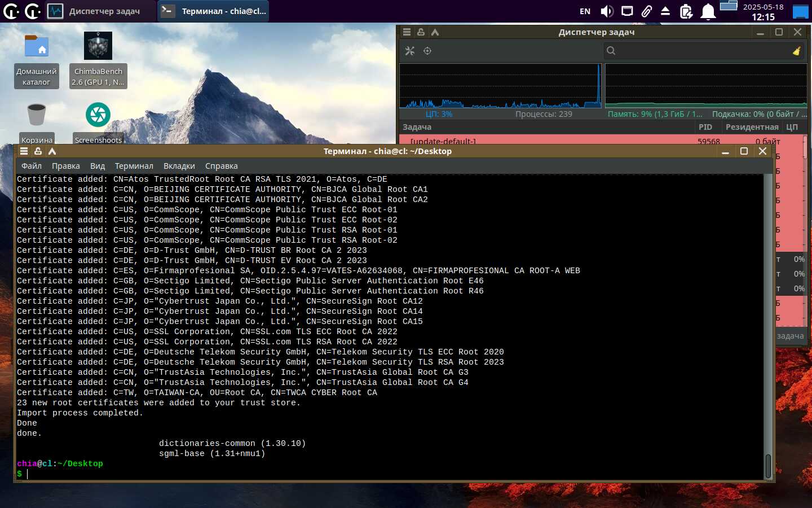Click the shade arrow in Диспетчер задач title bar

[x=435, y=32]
